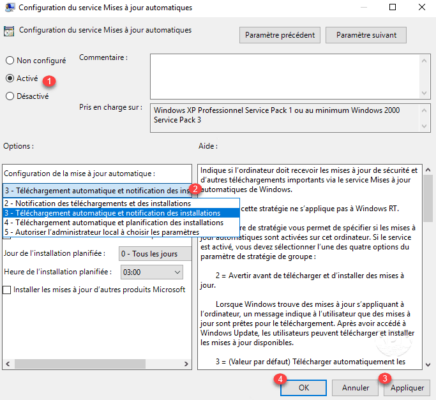This screenshot has height=400, width=436.
Task: Click the Aide pane scroll down arrow
Action: [428, 365]
